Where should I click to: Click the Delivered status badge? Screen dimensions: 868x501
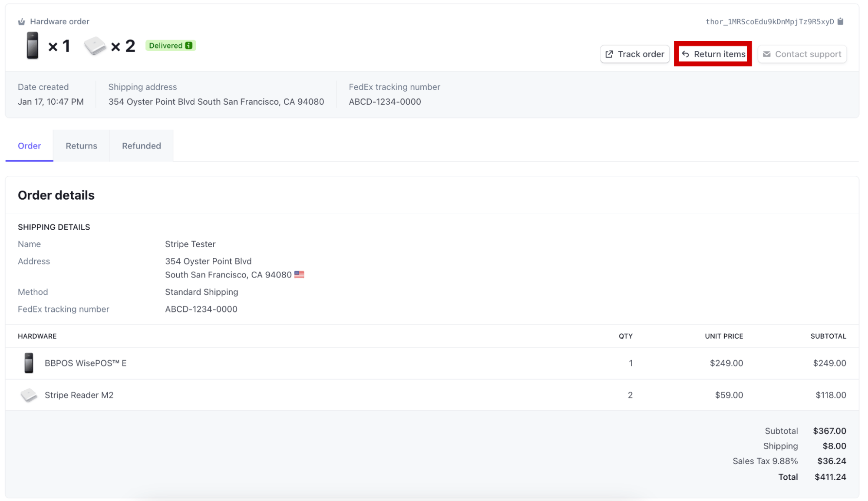tap(171, 46)
